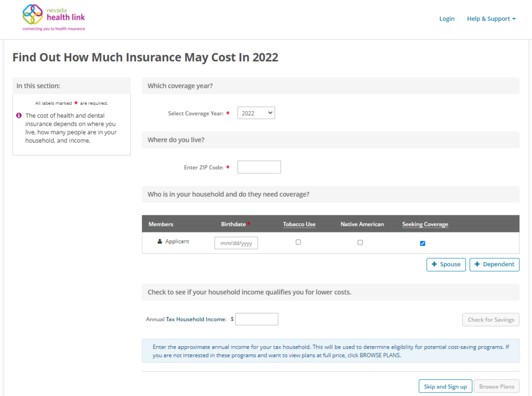This screenshot has height=396, width=532.
Task: Click the 'Which coverage year?' section heading
Action: point(180,86)
